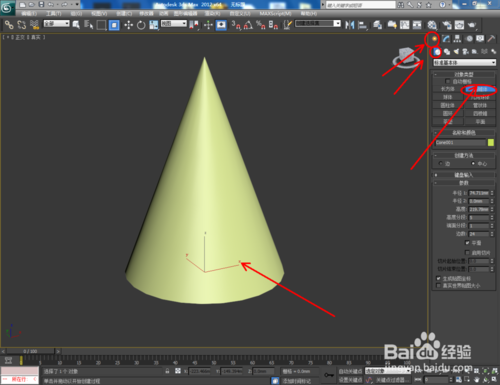The height and width of the screenshot is (385, 500).
Task: Open the Utilities hammer panel icon
Action: tap(491, 39)
